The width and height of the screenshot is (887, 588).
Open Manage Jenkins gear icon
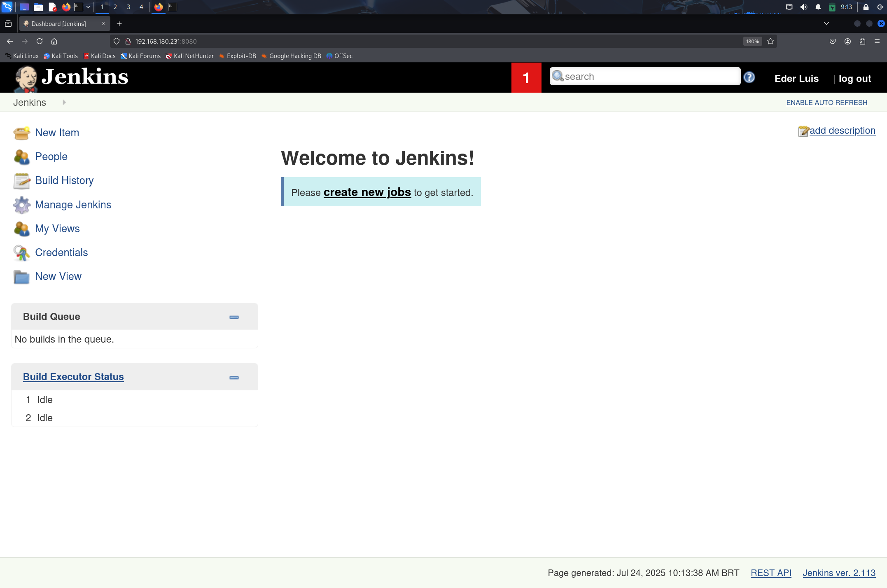tap(21, 205)
